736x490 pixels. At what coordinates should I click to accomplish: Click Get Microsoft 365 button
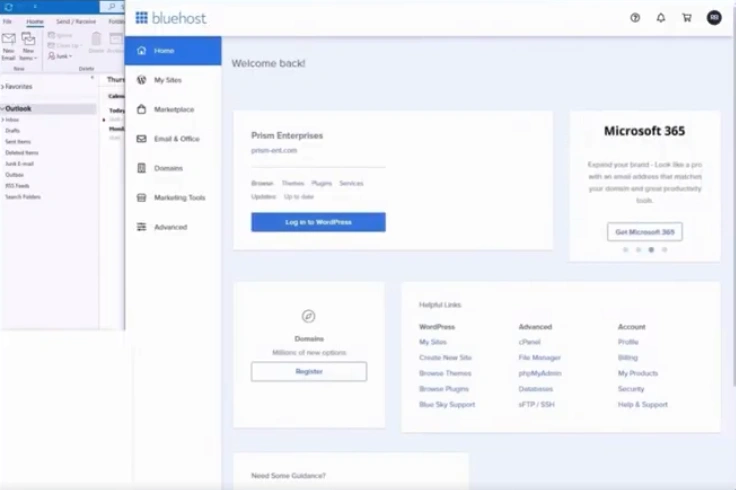[x=644, y=232]
